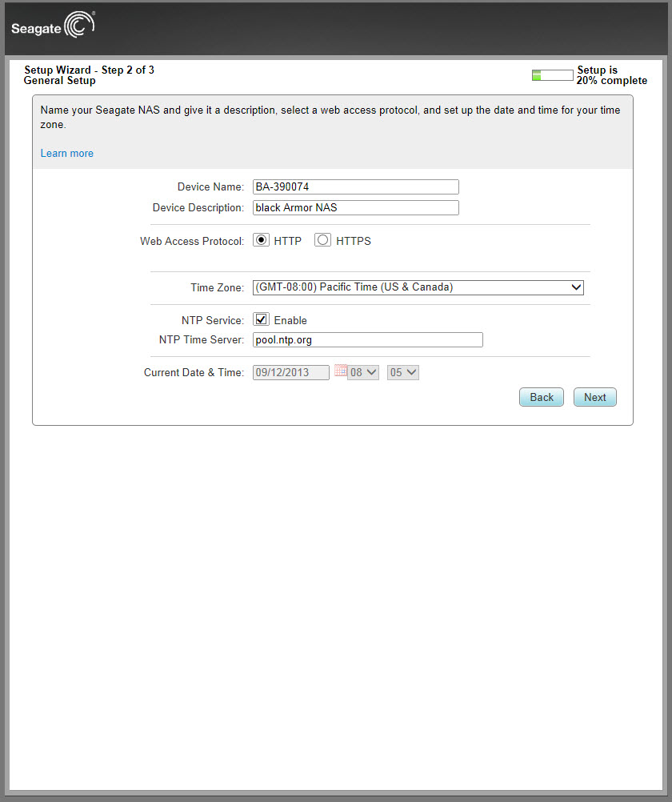This screenshot has width=672, height=802.
Task: Open the calendar date picker icon
Action: (341, 371)
